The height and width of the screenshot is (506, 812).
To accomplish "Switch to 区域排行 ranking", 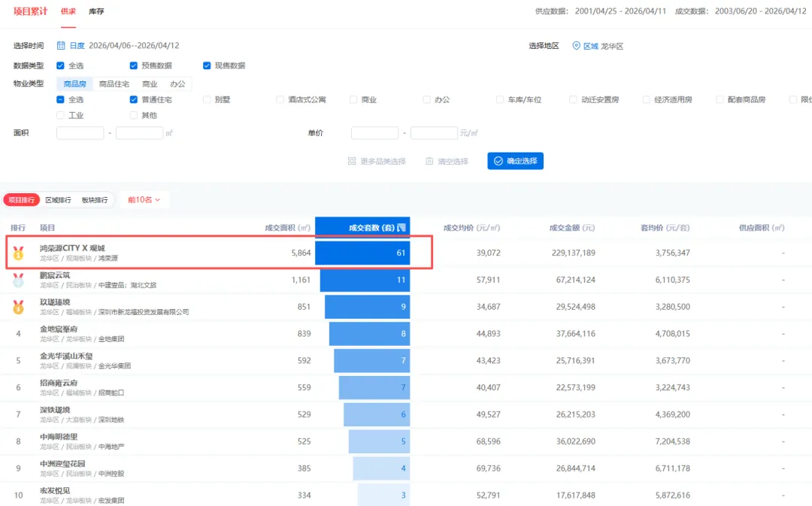I will click(58, 200).
